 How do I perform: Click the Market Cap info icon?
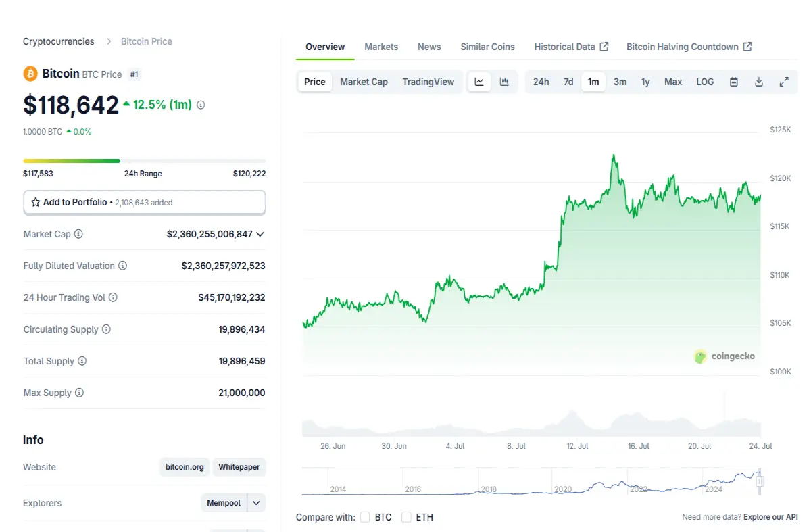point(78,234)
